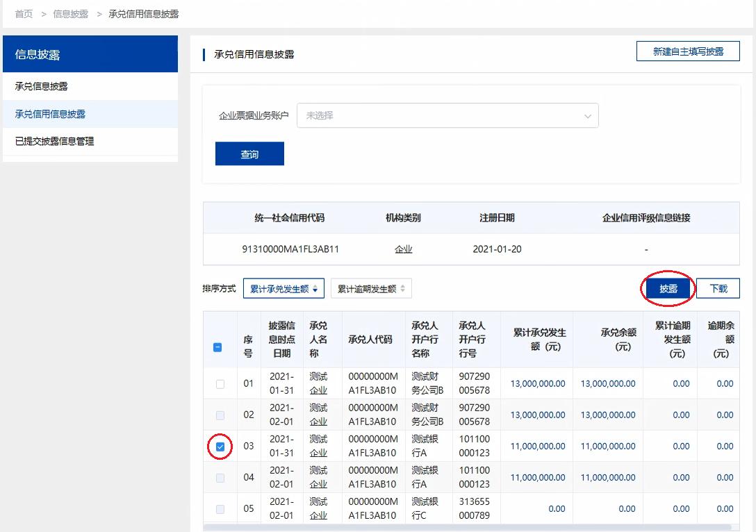Click the 查询 search button
756x532 pixels.
coord(249,153)
